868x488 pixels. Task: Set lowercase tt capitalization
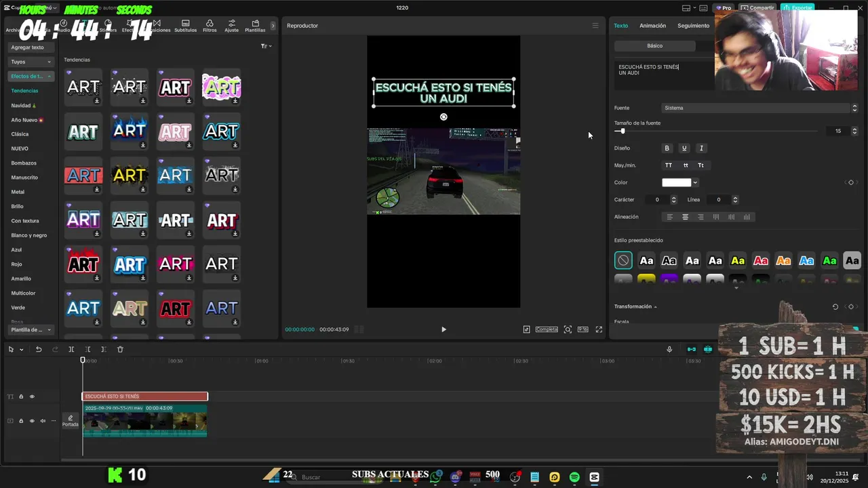point(686,165)
